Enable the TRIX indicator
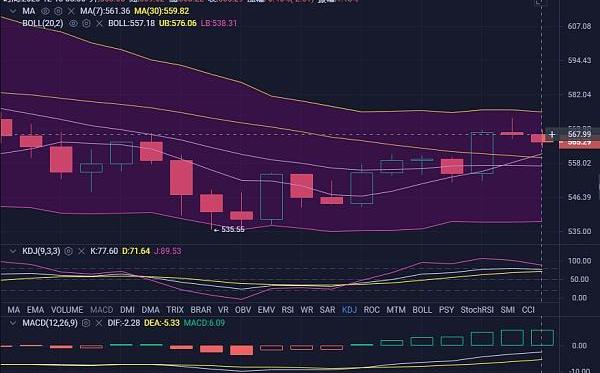This screenshot has width=600, height=373. [x=175, y=309]
